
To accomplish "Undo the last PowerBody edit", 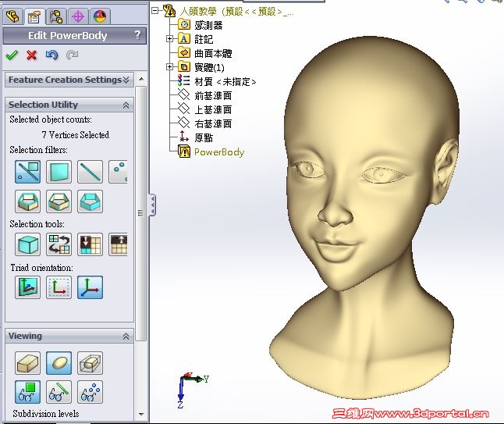I will point(51,55).
